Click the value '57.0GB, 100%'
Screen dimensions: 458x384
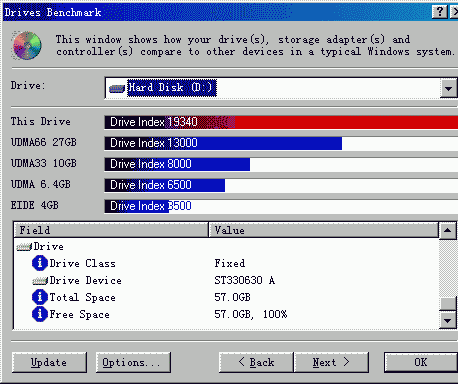pos(251,314)
